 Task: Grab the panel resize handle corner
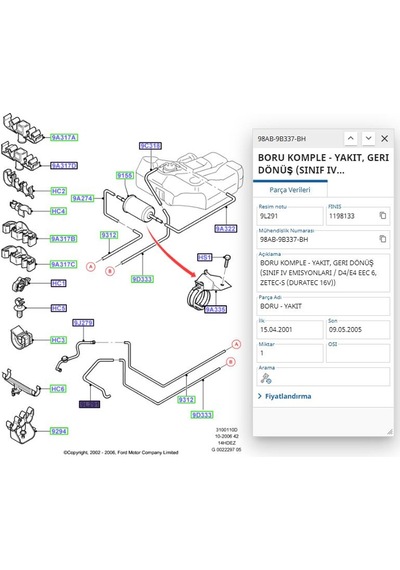click(x=389, y=431)
